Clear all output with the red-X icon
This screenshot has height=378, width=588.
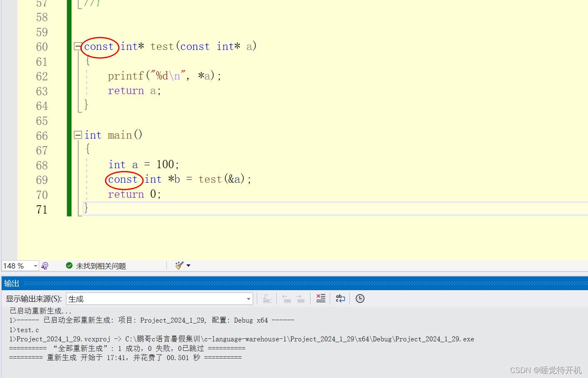tap(320, 298)
